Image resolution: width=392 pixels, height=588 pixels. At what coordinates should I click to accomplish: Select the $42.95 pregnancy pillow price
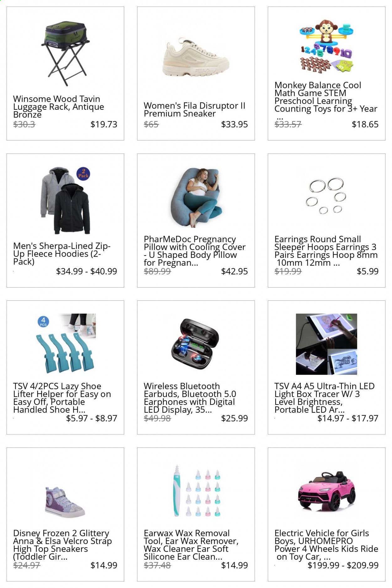tap(234, 271)
